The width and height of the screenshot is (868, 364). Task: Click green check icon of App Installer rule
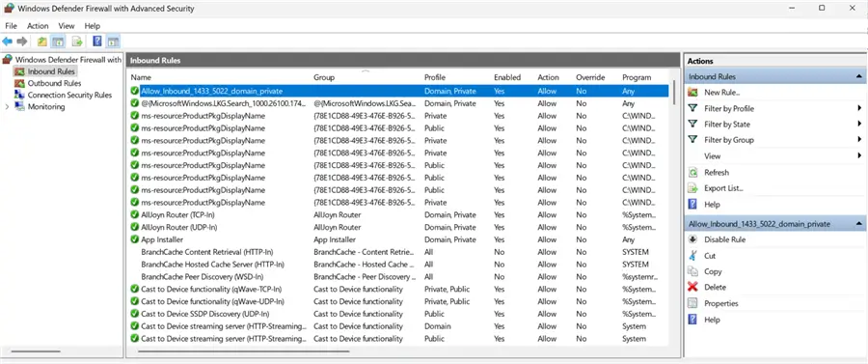(134, 239)
